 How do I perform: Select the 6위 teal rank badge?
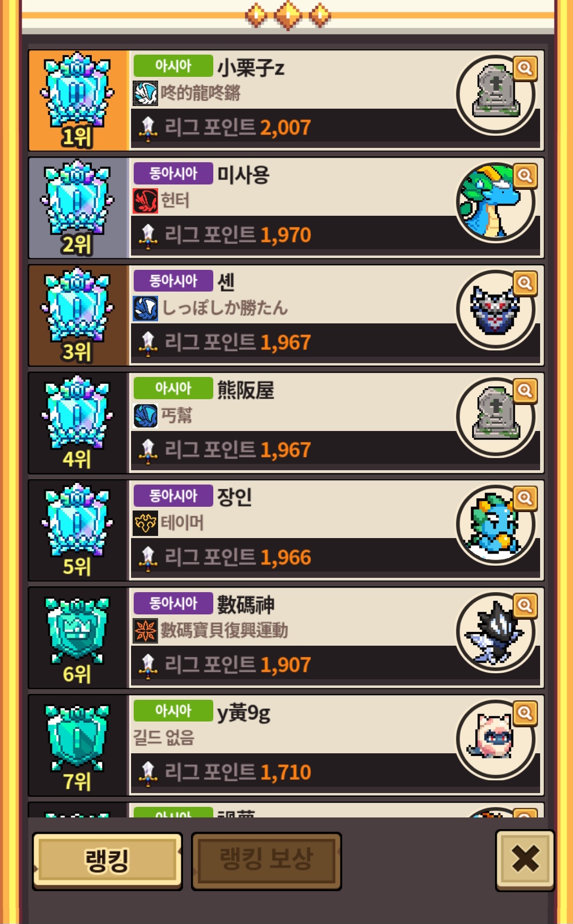pos(77,638)
